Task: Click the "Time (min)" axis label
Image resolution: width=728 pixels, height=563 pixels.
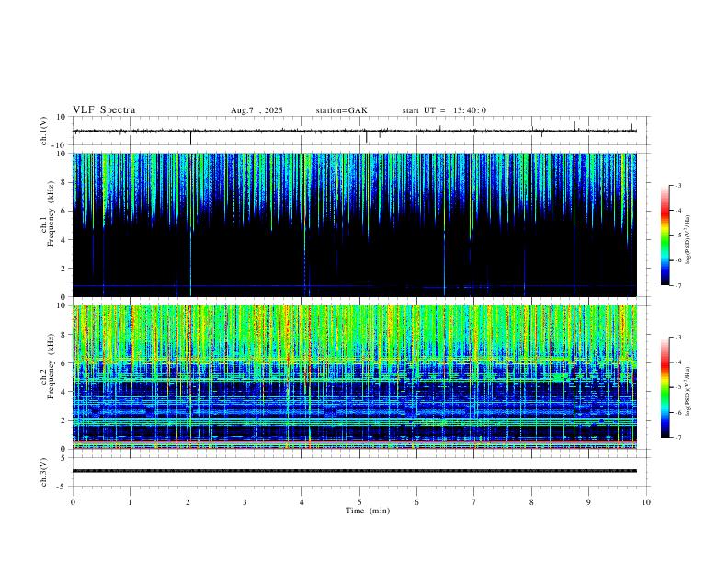Action: point(368,511)
